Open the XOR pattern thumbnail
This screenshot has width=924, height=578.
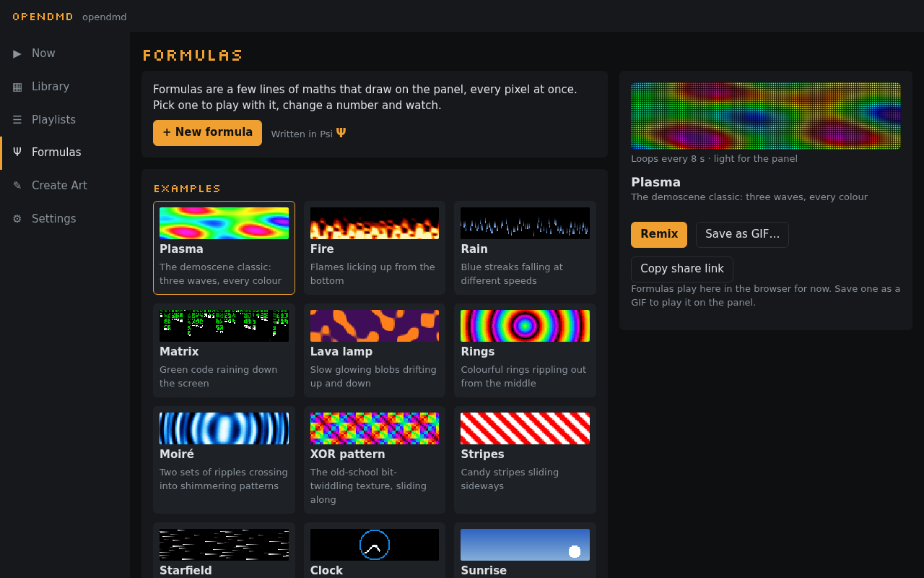click(x=375, y=428)
